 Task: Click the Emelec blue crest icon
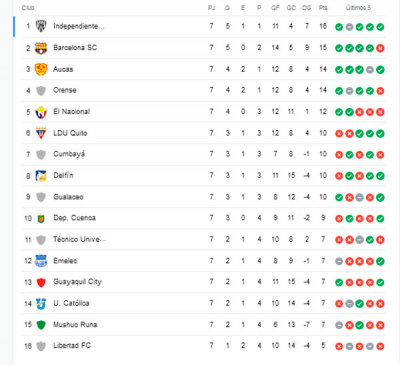click(x=41, y=261)
